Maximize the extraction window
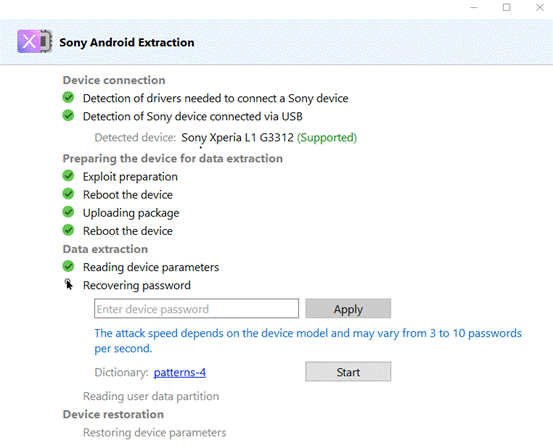553x448 pixels. point(506,7)
